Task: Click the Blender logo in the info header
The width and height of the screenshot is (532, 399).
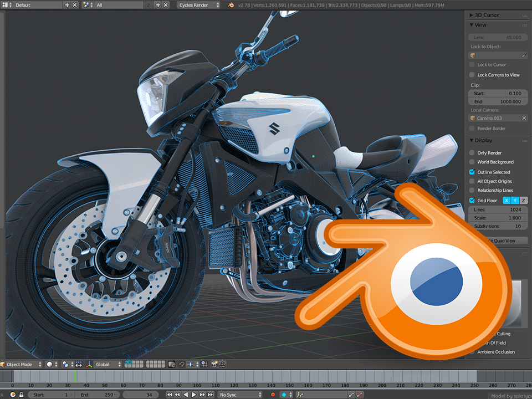Action: point(231,5)
